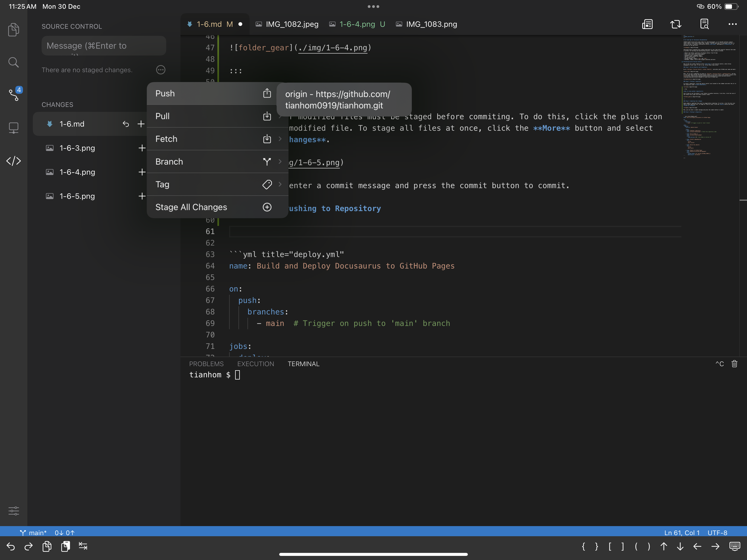Discard changes for 1-6.md
Image resolution: width=747 pixels, height=560 pixels.
(x=126, y=124)
